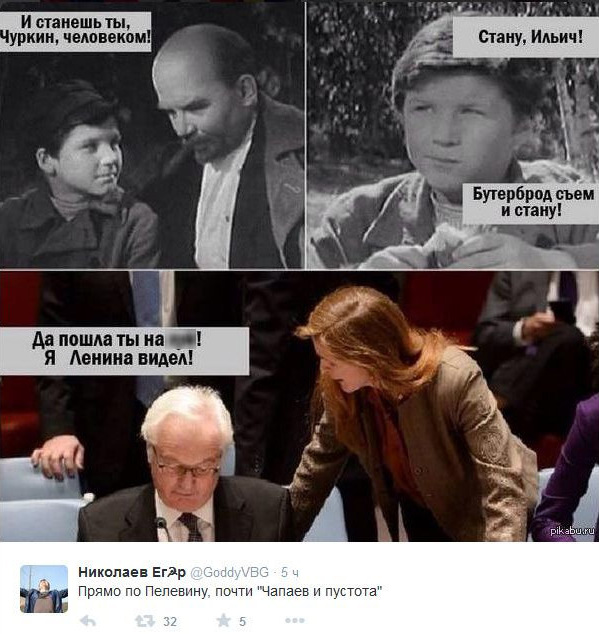The height and width of the screenshot is (634, 599).
Task: View the retweet count of 32
Action: coord(170,621)
